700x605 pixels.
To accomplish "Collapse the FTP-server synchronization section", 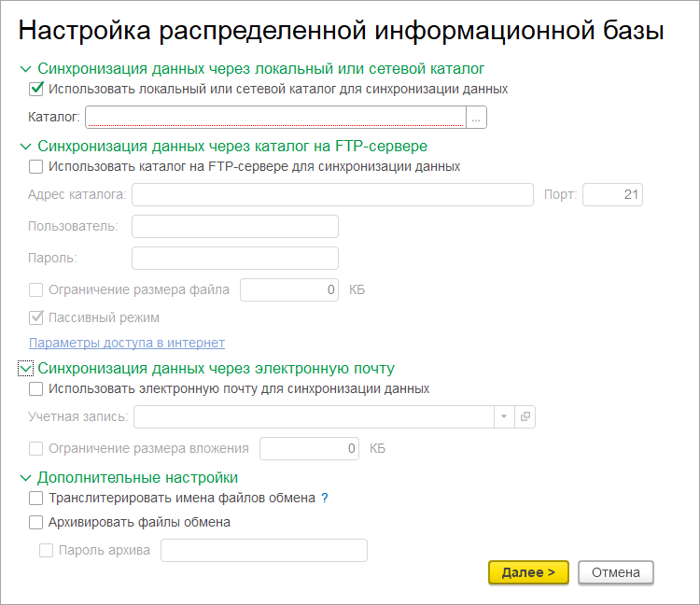I will (x=25, y=147).
